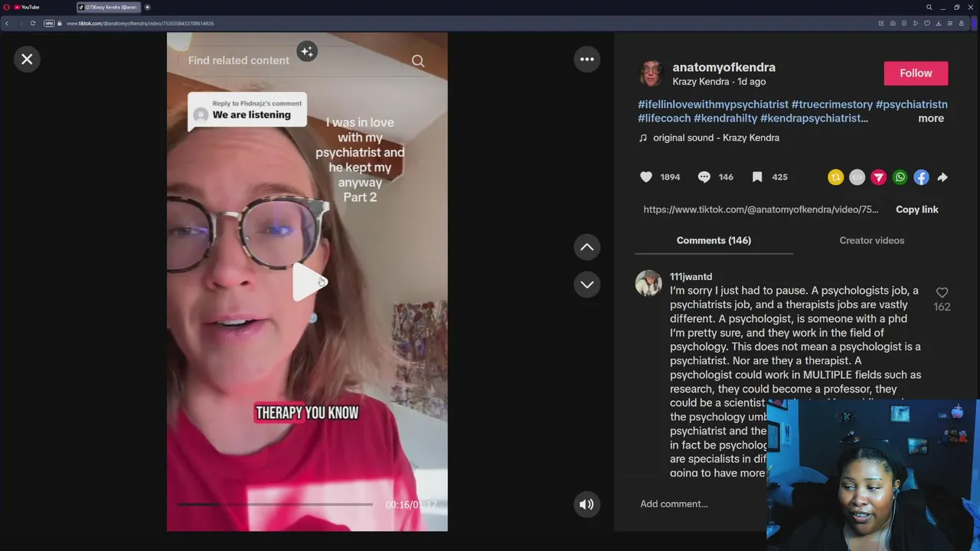Viewport: 980px width, 551px height.
Task: Expand more share options arrow
Action: 942,177
